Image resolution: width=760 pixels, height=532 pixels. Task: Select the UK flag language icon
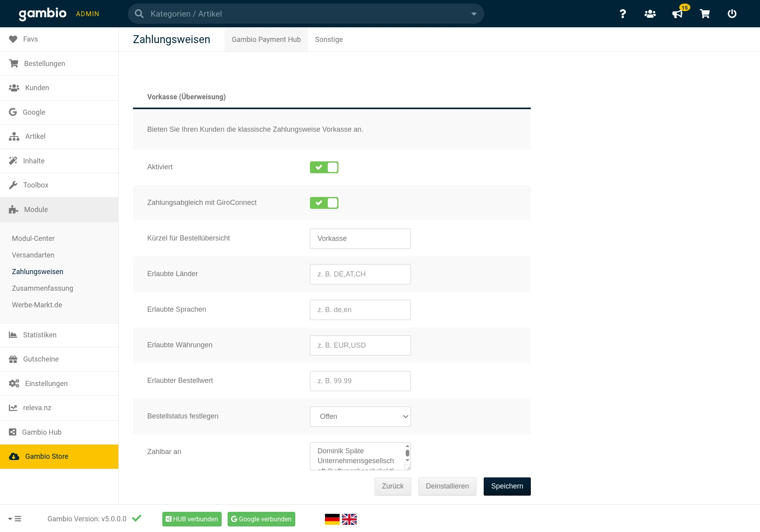pos(349,519)
